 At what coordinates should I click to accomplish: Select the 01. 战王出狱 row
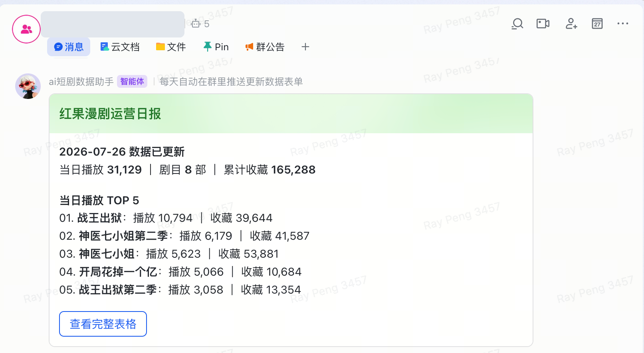(166, 218)
